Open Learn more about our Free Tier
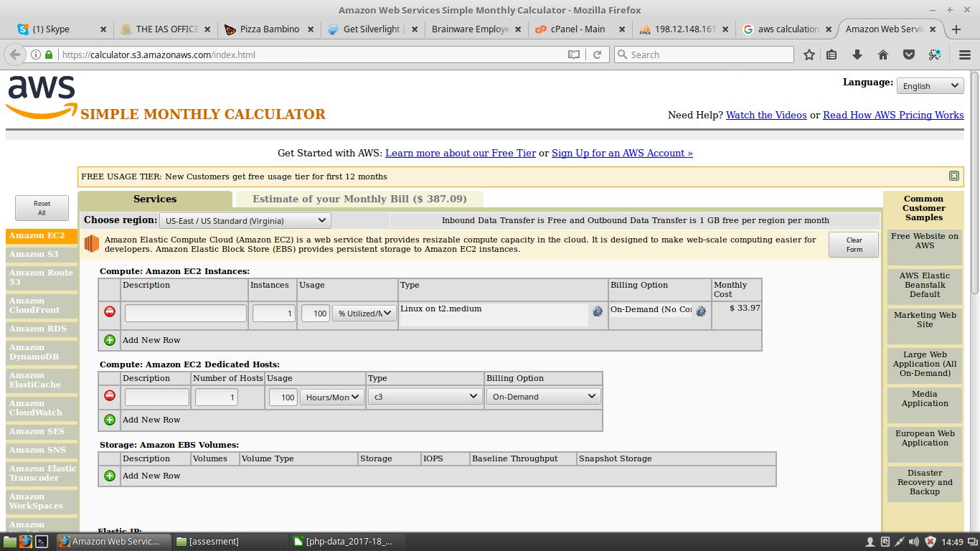Image resolution: width=980 pixels, height=551 pixels. click(461, 153)
